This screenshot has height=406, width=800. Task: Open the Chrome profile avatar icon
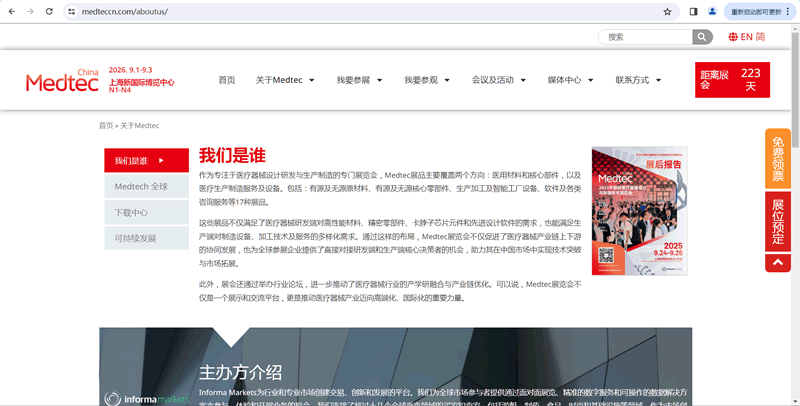pos(712,12)
